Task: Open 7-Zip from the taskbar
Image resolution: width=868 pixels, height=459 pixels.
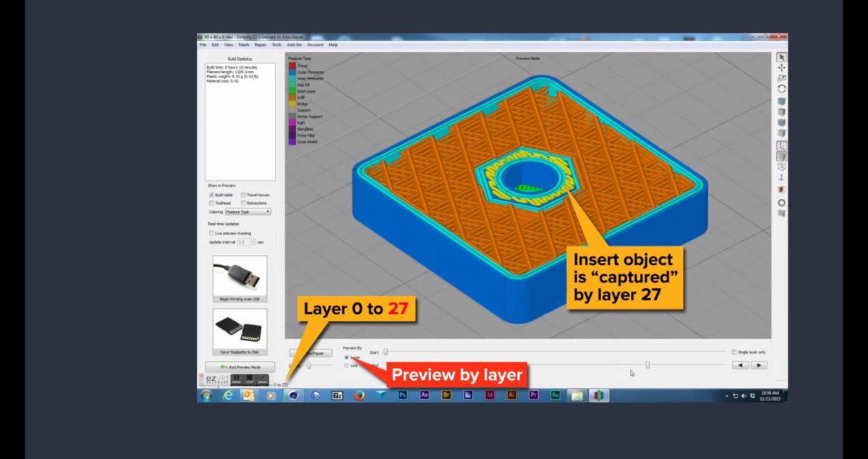Action: point(337,395)
